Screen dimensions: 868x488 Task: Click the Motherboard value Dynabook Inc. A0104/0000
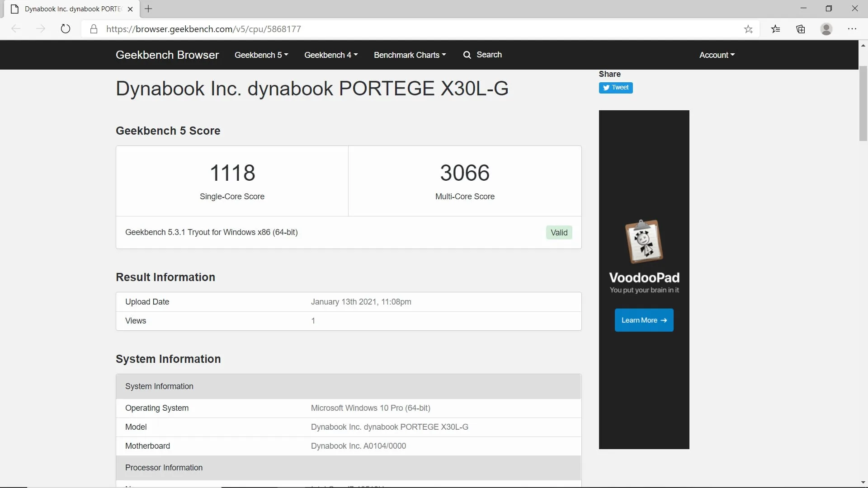pyautogui.click(x=358, y=446)
